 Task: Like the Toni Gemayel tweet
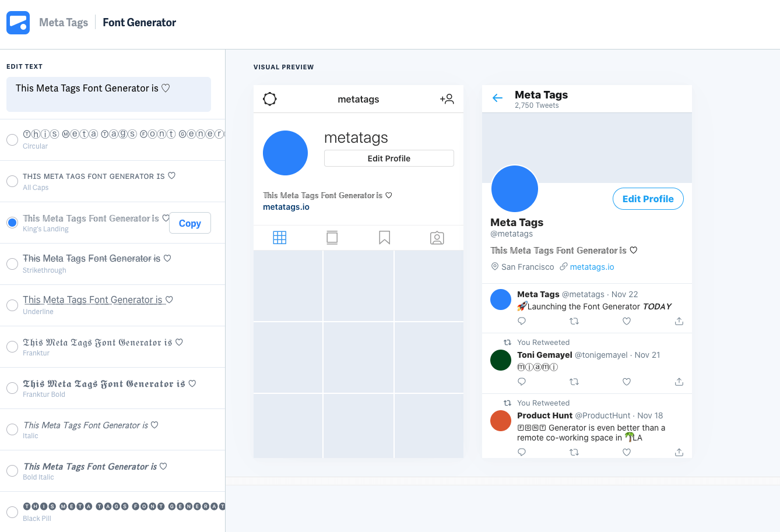pyautogui.click(x=627, y=382)
